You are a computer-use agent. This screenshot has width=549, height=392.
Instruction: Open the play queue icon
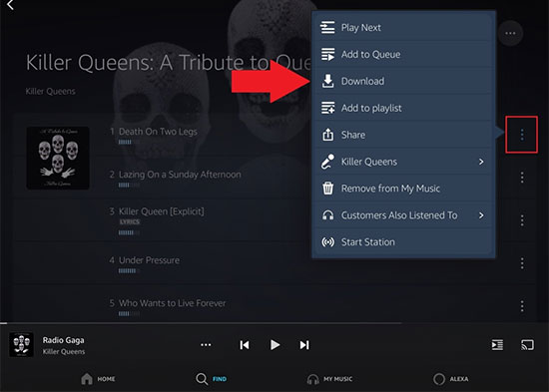point(497,345)
